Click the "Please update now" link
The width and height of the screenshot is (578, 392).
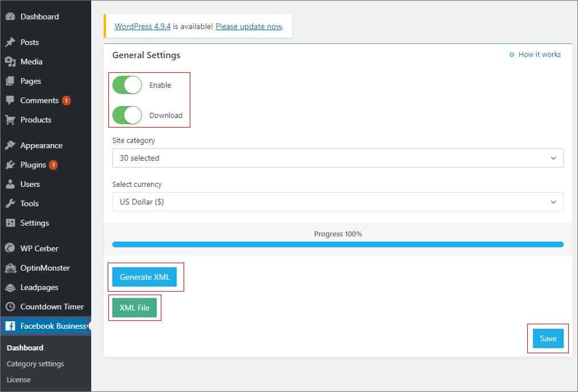[x=249, y=26]
